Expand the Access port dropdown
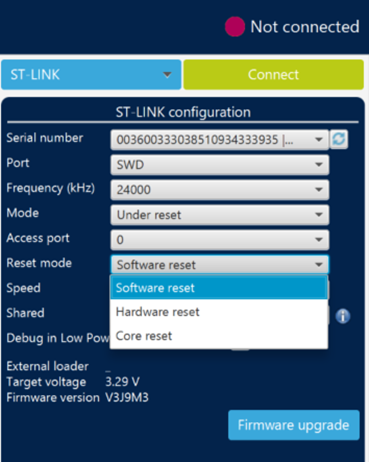369x462 pixels. coord(220,240)
